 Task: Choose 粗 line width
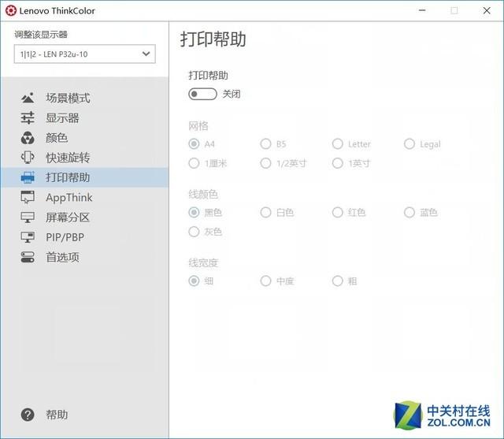tap(338, 281)
